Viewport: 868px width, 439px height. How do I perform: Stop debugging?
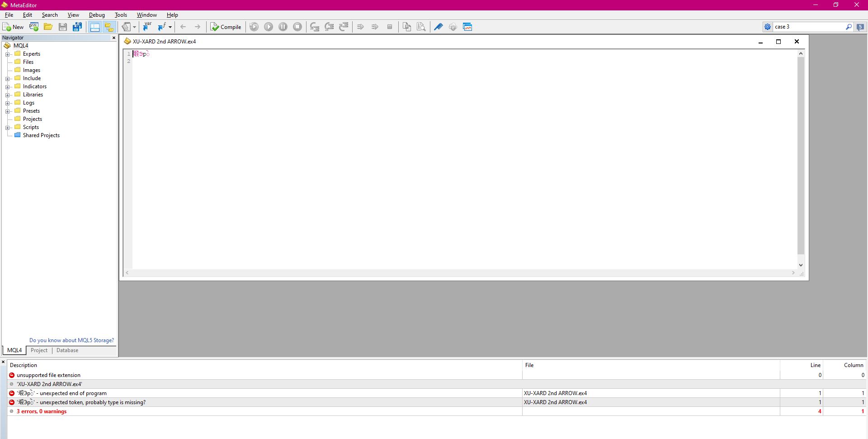pyautogui.click(x=297, y=27)
